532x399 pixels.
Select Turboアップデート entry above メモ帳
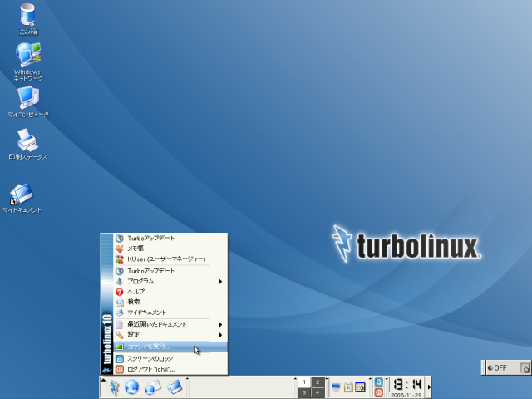click(170, 239)
